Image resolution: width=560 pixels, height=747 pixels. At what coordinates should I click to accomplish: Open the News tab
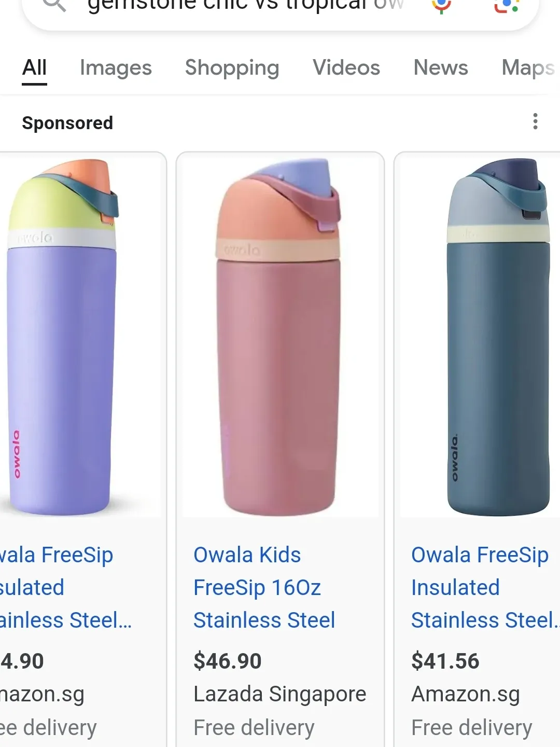click(441, 68)
